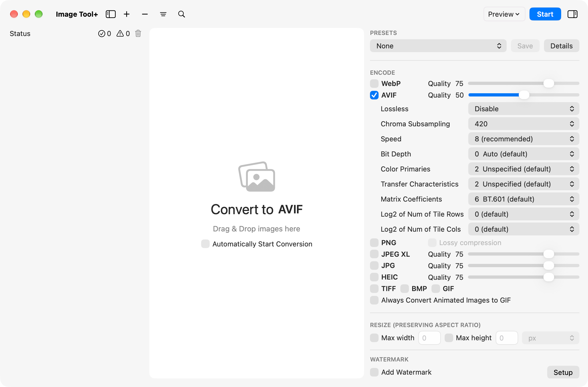The image size is (588, 387).
Task: Enable the Max height checkbox
Action: [x=449, y=338]
